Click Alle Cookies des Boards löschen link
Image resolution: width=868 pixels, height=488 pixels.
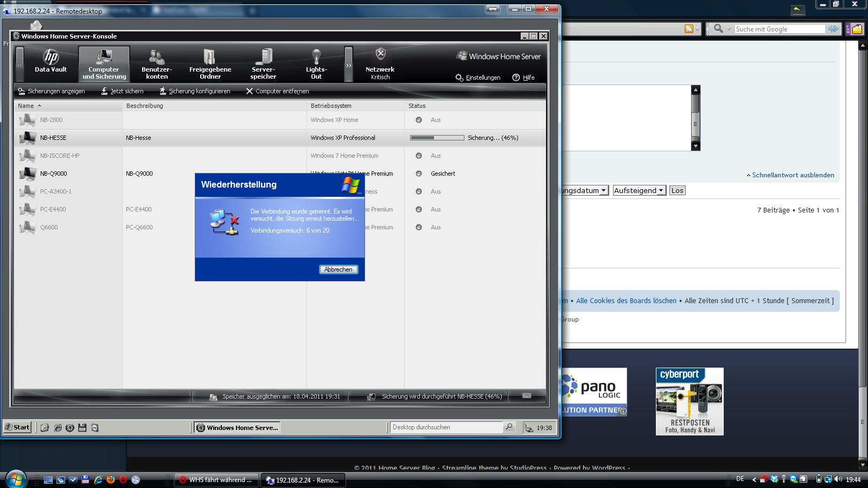tap(626, 301)
